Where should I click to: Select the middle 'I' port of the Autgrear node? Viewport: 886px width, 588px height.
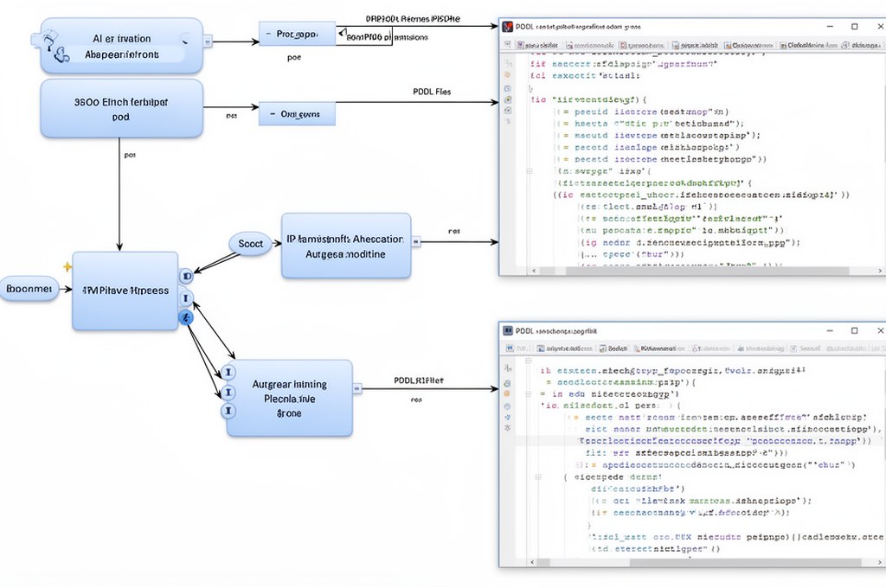228,392
